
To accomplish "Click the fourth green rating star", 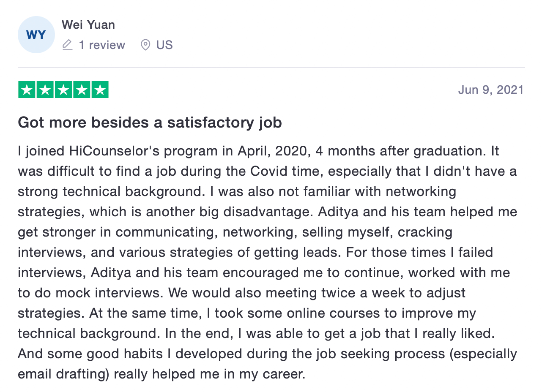I will tap(82, 90).
